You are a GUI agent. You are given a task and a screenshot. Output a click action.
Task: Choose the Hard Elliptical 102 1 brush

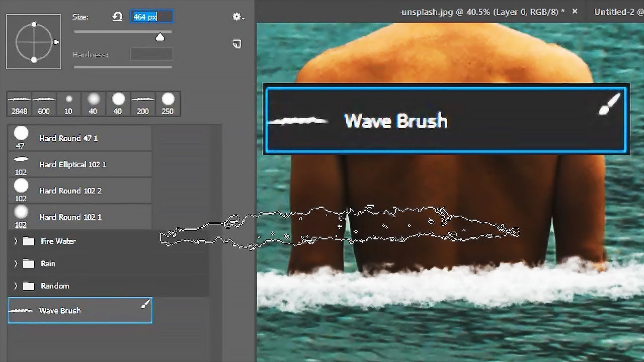[x=80, y=164]
